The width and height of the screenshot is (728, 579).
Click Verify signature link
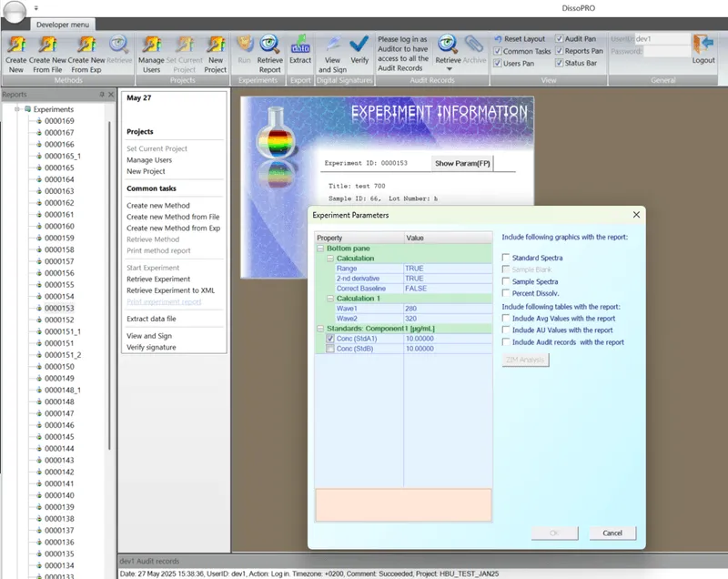(151, 347)
